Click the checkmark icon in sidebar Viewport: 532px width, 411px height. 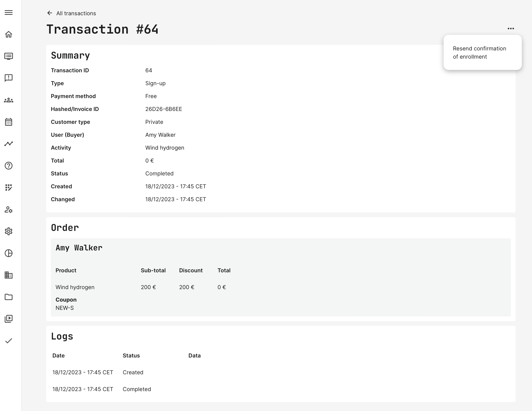(9, 341)
